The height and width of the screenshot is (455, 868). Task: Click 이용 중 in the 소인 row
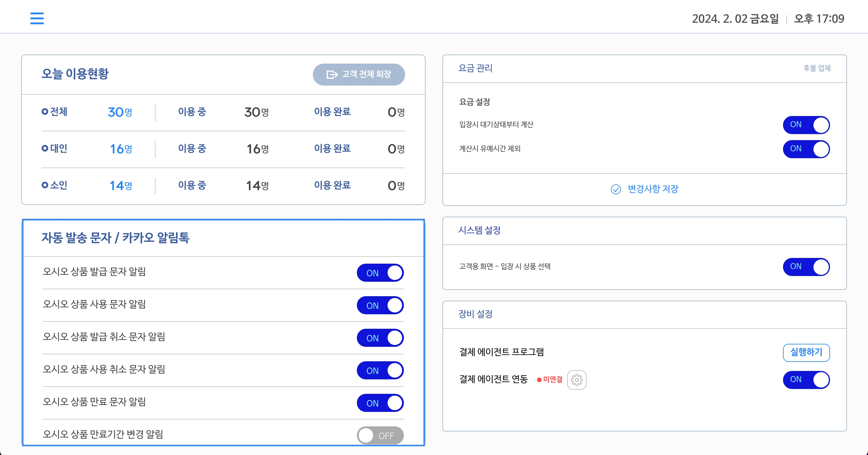click(x=192, y=185)
